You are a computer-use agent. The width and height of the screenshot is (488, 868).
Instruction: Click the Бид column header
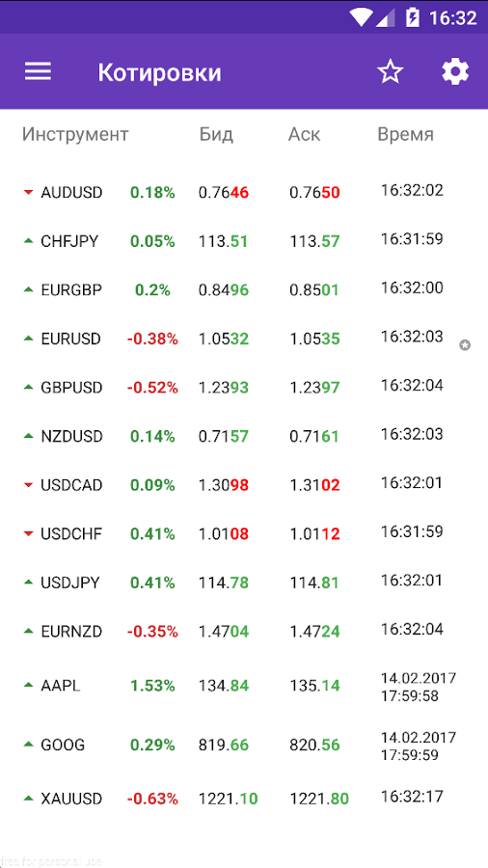(216, 134)
